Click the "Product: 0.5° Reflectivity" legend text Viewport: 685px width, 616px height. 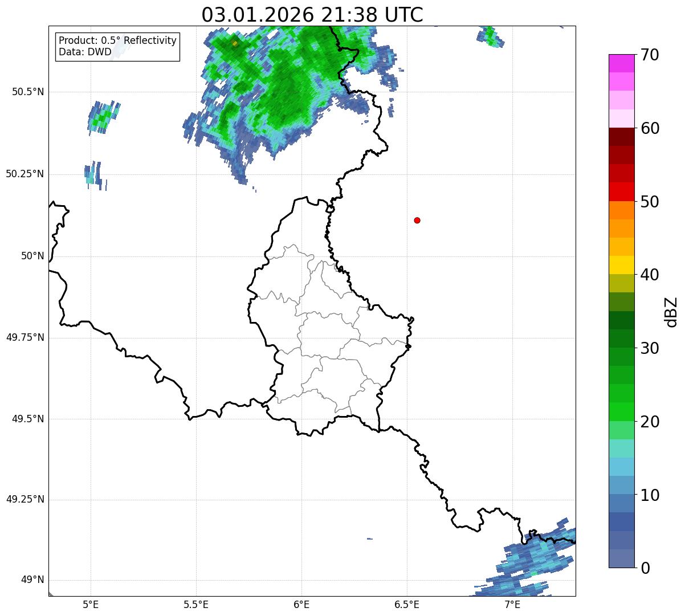click(x=118, y=41)
